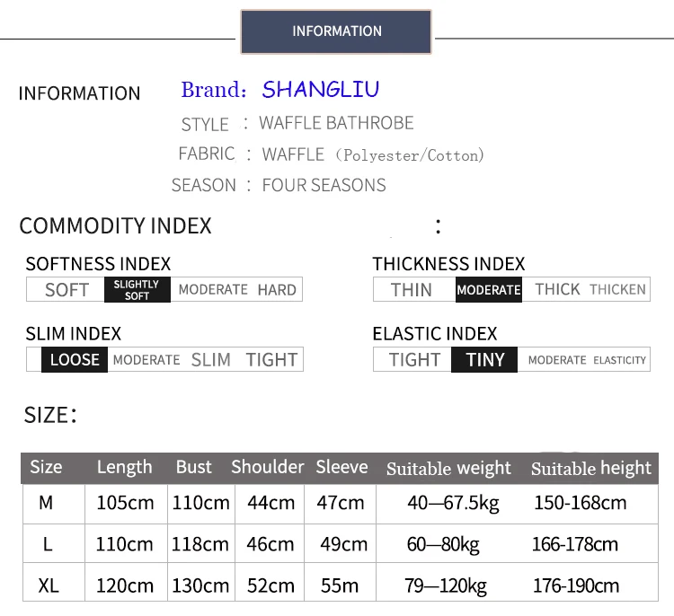Select THICKEN thickness option

(x=617, y=289)
